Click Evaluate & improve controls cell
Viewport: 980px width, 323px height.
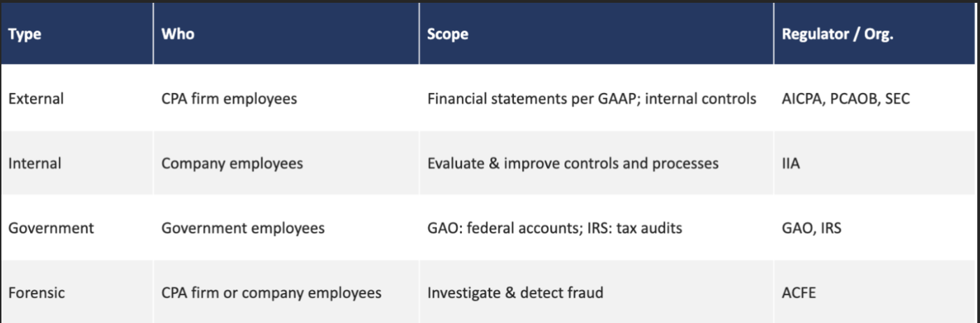tap(573, 164)
